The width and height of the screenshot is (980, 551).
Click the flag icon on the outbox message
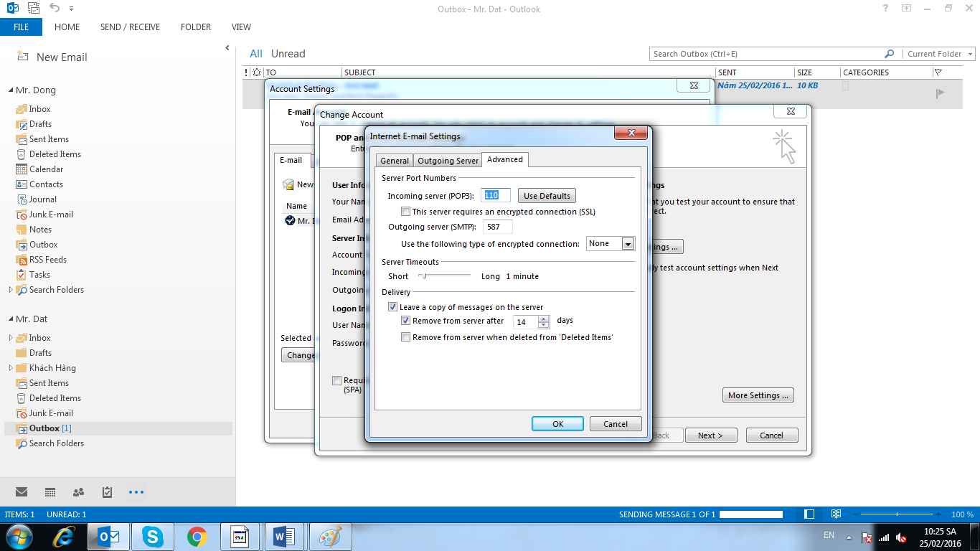pyautogui.click(x=941, y=93)
